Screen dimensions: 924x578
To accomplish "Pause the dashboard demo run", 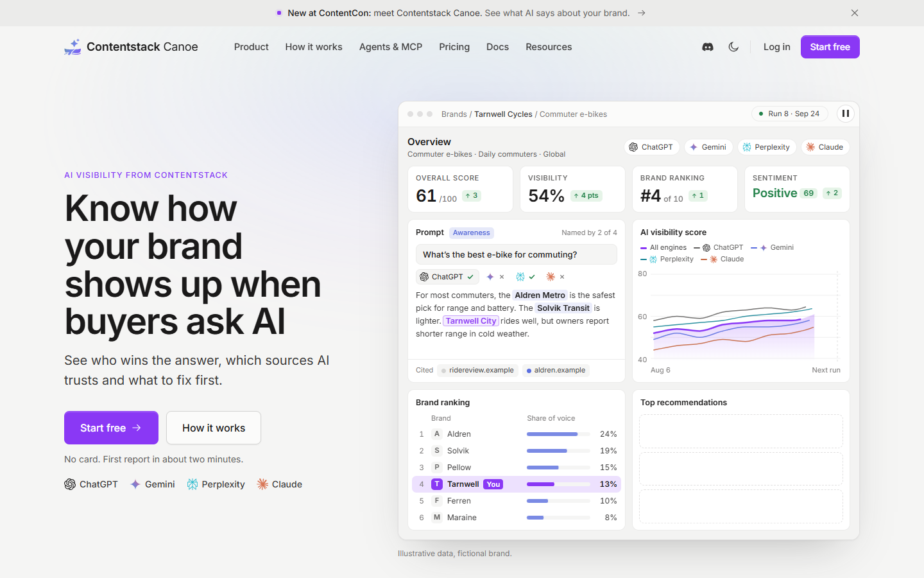I will coord(846,114).
